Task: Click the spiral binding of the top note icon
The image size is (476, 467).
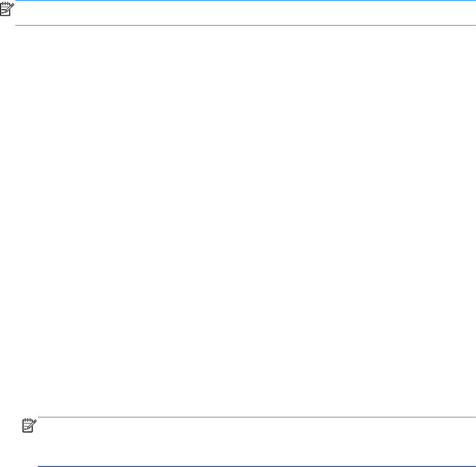Action: [x=5, y=4]
